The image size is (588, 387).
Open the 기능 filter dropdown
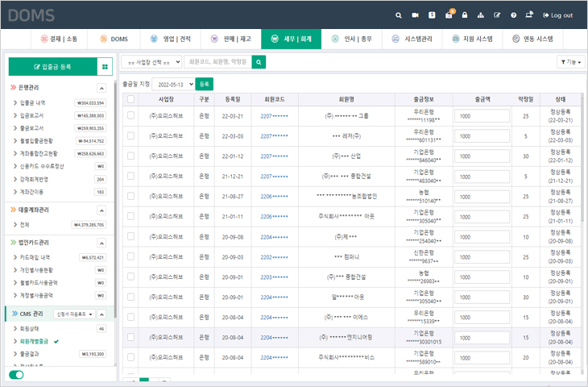pyautogui.click(x=571, y=62)
